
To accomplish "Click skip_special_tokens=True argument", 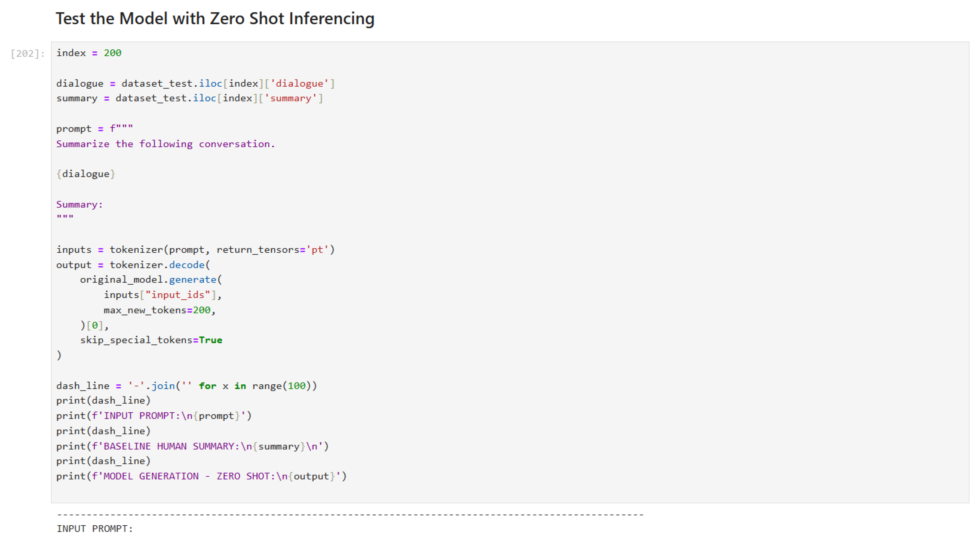I will 151,340.
